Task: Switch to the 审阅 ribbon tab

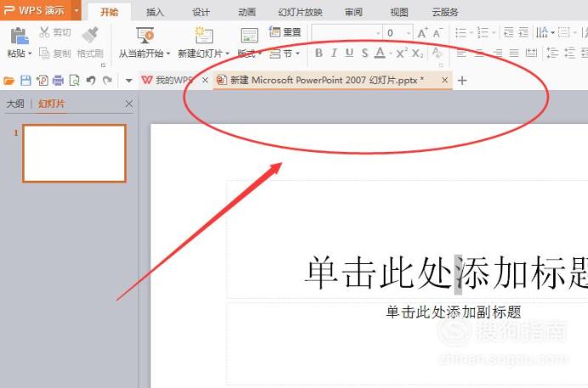Action: (353, 13)
